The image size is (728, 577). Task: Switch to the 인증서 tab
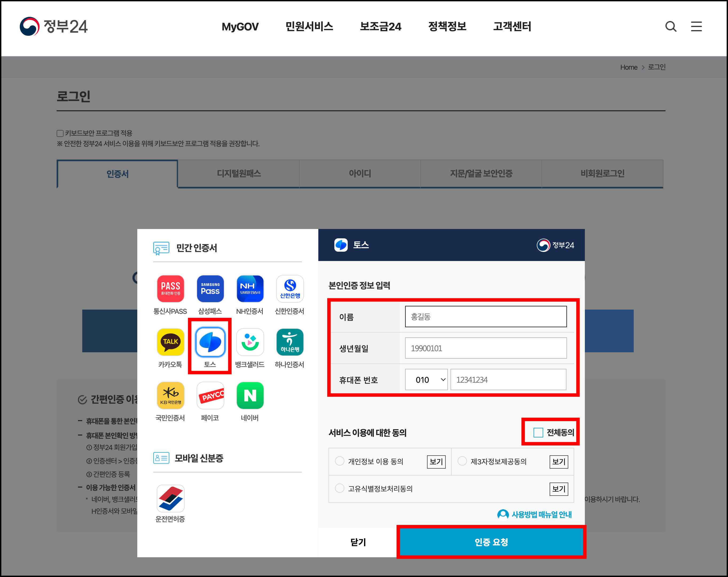click(x=117, y=174)
